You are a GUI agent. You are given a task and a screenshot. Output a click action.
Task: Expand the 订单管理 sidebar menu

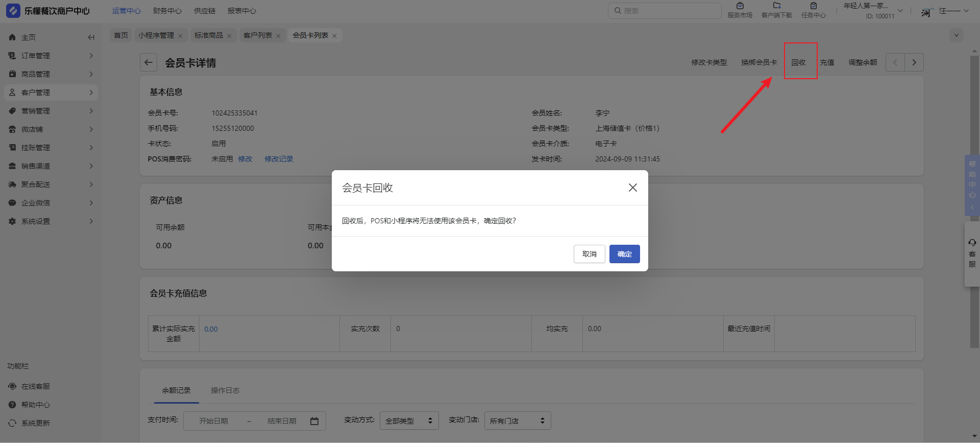[51, 56]
